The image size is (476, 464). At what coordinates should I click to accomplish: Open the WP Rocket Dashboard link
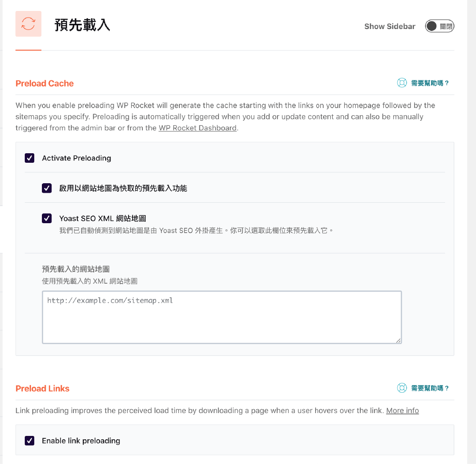(x=198, y=128)
